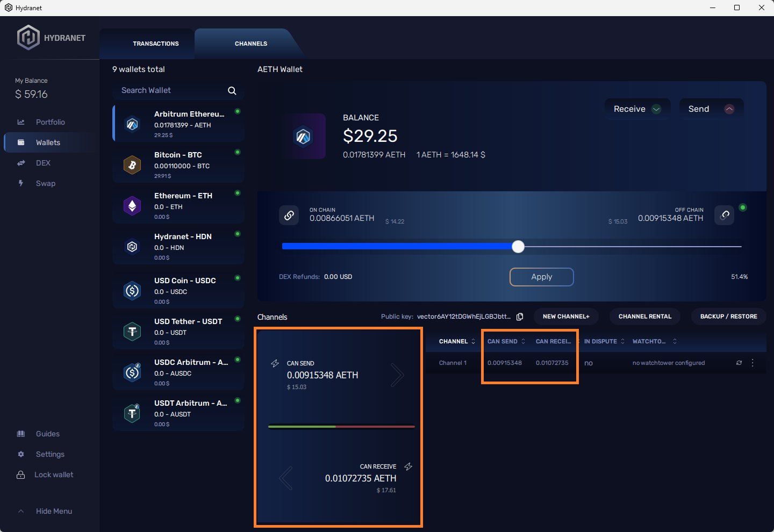Click the $29.25 balance value
The image size is (774, 532).
point(370,136)
